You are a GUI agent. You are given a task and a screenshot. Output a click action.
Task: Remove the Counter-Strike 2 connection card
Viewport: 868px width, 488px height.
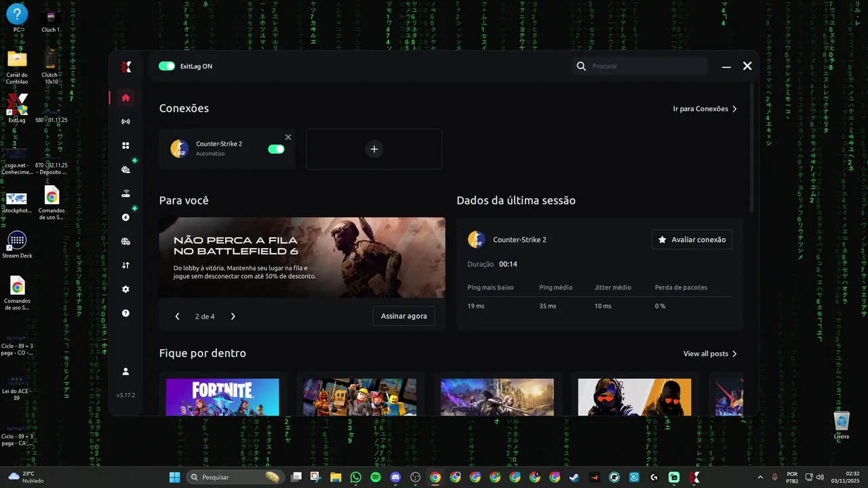pyautogui.click(x=288, y=137)
